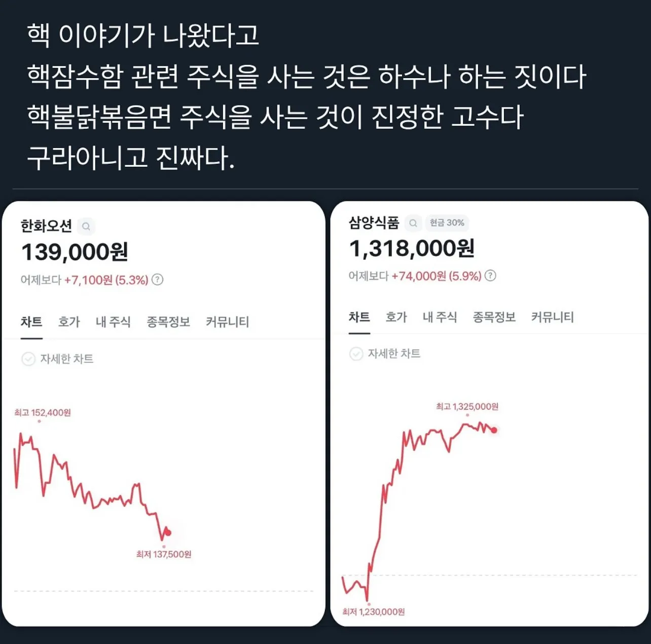Viewport: 651px width, 644px height.
Task: Switch to the 호가 tab for 한화오션
Action: point(68,321)
